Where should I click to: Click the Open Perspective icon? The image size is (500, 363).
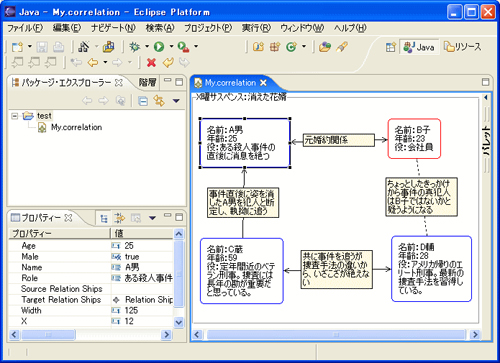click(391, 47)
